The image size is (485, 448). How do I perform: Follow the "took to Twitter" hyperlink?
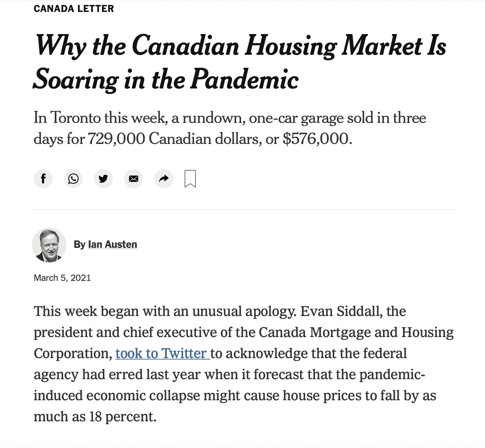(162, 354)
